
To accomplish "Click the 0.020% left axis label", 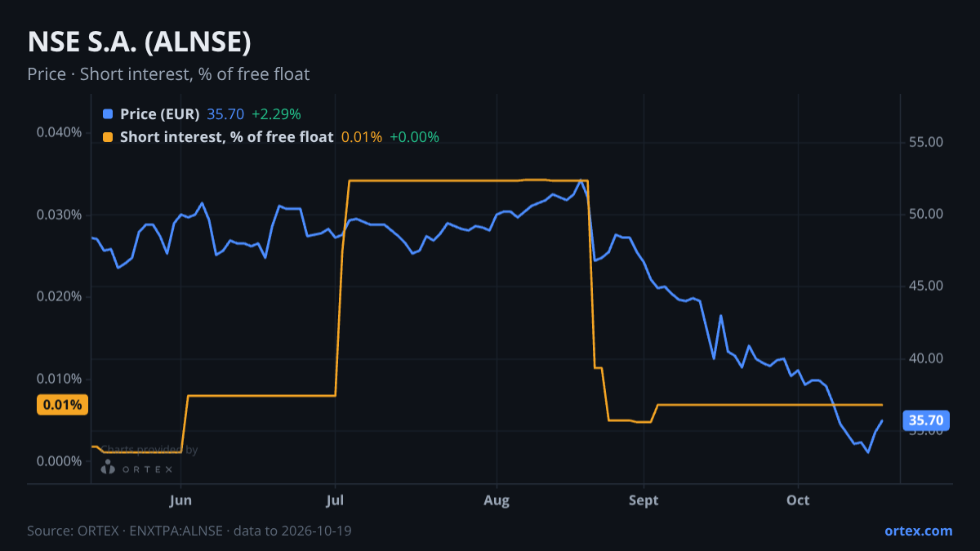I will click(60, 296).
